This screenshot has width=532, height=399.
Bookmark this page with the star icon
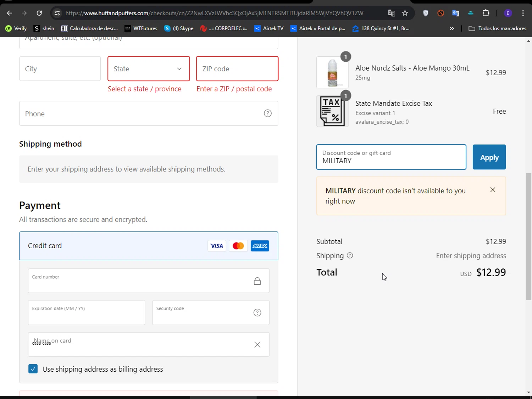click(405, 13)
